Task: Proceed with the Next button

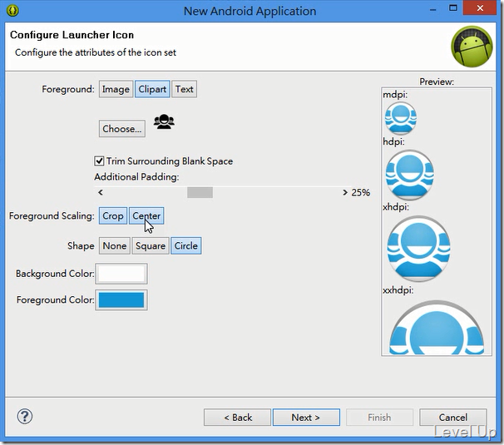Action: [x=306, y=418]
